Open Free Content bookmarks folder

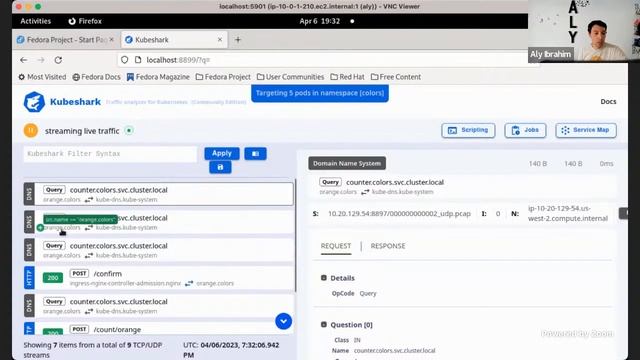396,77
